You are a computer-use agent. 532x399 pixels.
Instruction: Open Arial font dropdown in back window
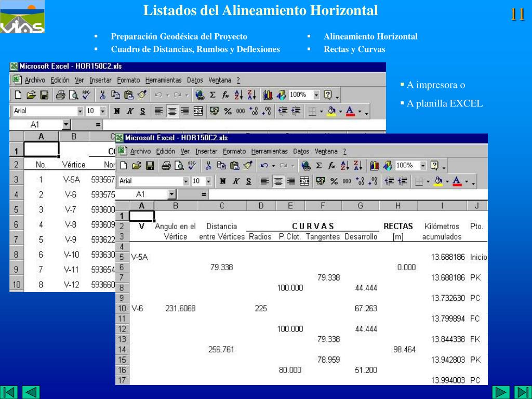[80, 111]
